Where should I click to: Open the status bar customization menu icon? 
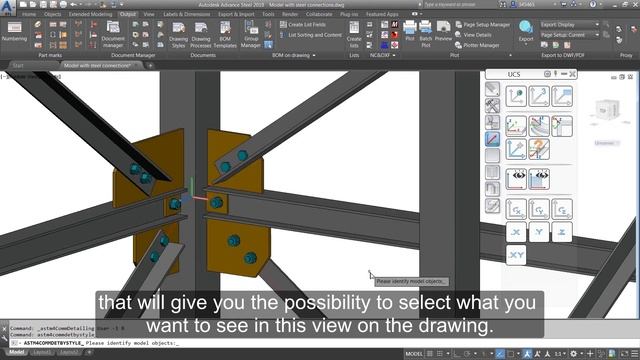634,353
